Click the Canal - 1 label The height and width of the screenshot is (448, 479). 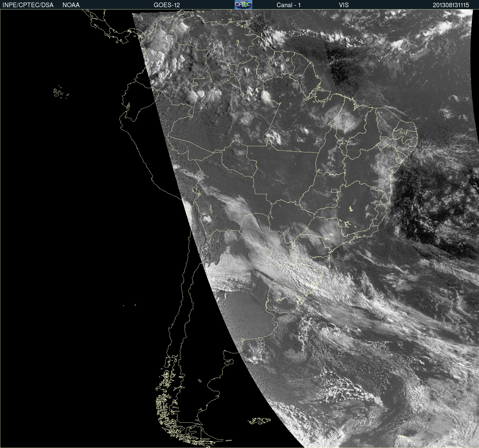(x=288, y=5)
